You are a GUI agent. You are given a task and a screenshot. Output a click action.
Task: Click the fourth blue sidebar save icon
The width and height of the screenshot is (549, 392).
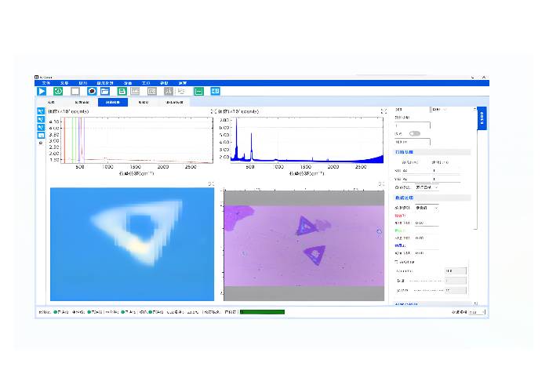tap(41, 135)
